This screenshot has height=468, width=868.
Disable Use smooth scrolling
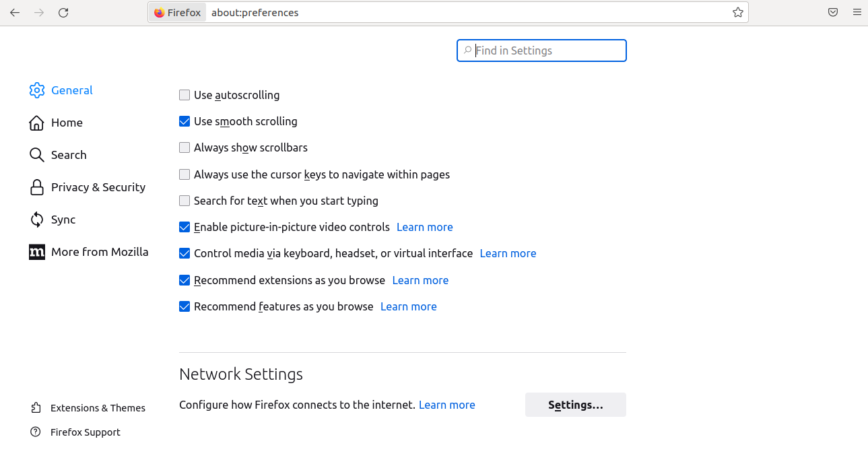tap(185, 121)
